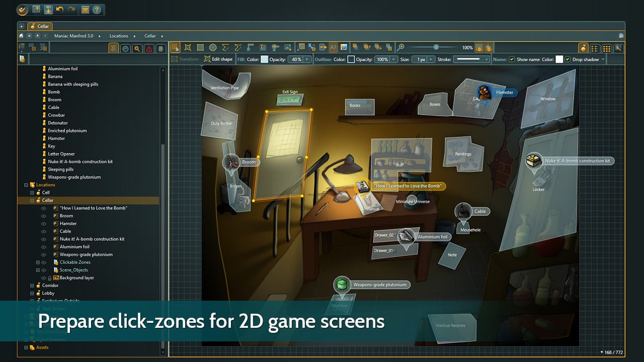This screenshot has width=644, height=362.
Task: Redo the last undone action
Action: [71, 9]
